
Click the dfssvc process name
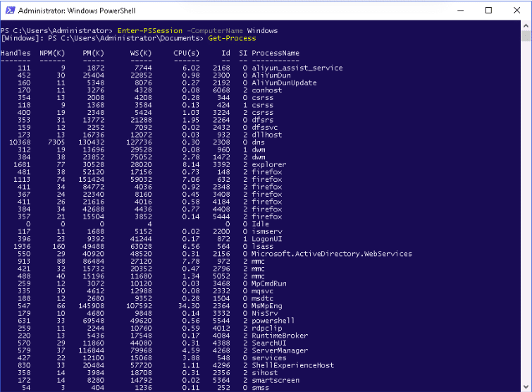pos(265,128)
